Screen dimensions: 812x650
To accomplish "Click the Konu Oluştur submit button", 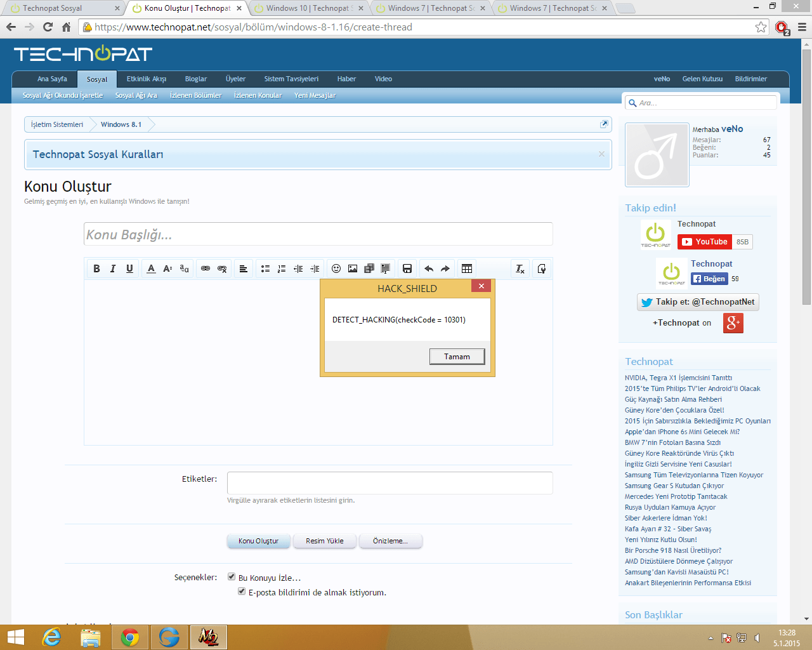I will coord(259,541).
